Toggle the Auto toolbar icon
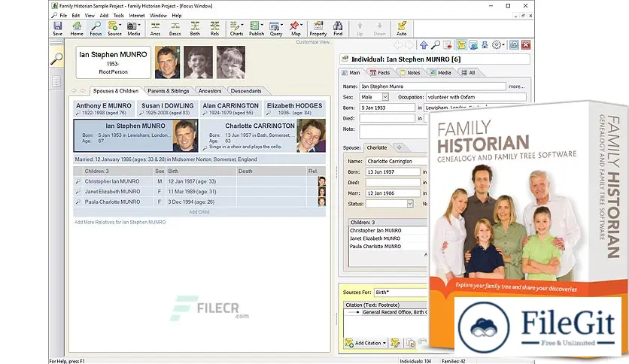The image size is (629, 364). pos(402,29)
